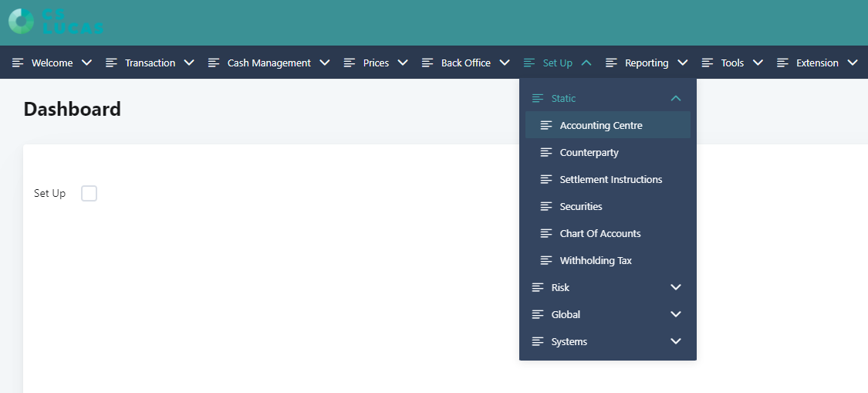Click the Back Office menu label
Screen dimensions: 868x393
tap(465, 63)
